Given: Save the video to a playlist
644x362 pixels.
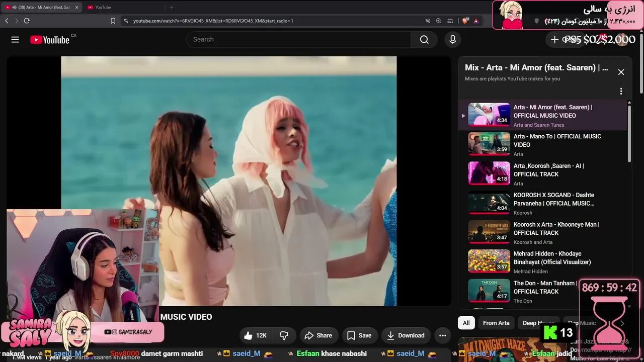Looking at the screenshot, I should click(359, 335).
